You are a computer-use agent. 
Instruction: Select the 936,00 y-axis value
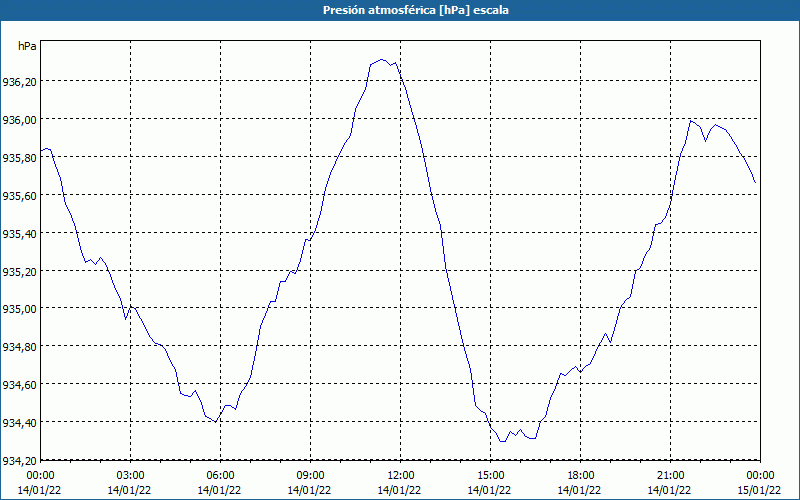pyautogui.click(x=19, y=119)
